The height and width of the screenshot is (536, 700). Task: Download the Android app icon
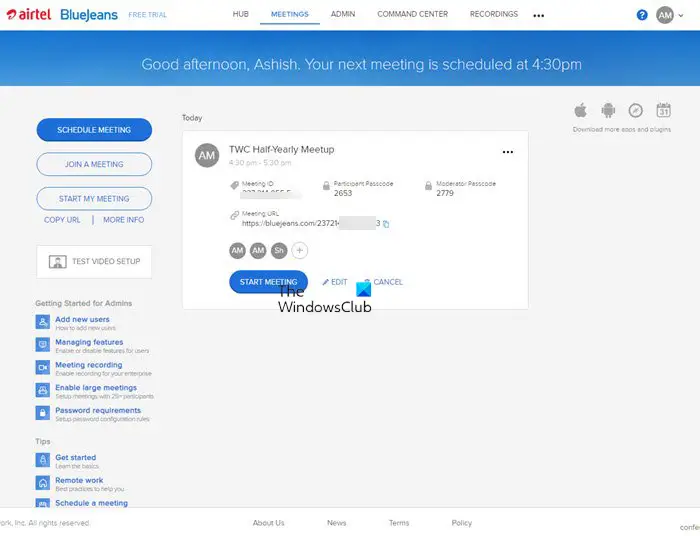coord(608,110)
